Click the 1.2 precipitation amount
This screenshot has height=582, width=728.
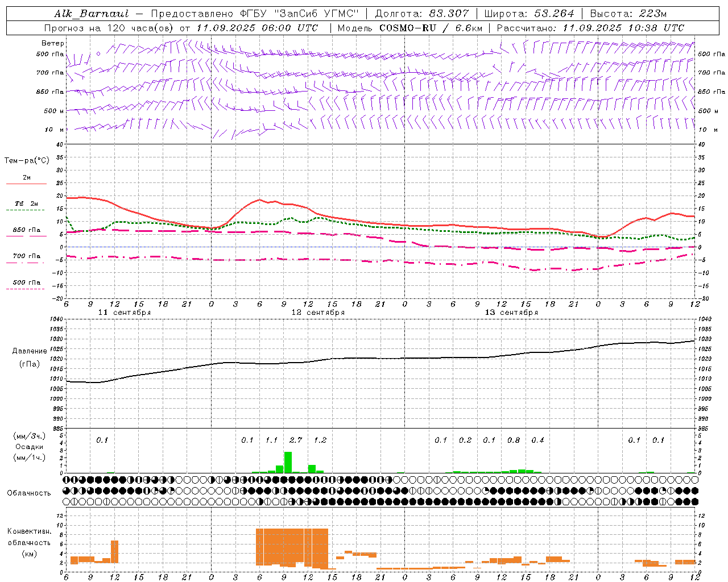tap(320, 440)
